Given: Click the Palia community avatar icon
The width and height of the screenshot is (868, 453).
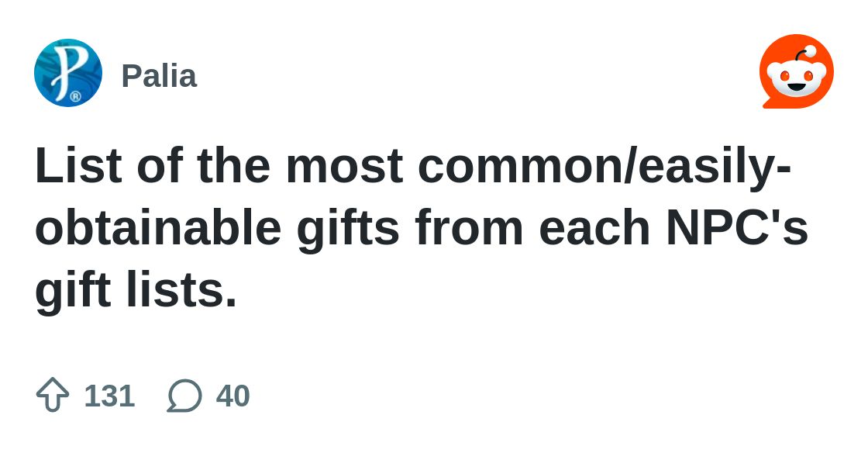Looking at the screenshot, I should point(68,73).
